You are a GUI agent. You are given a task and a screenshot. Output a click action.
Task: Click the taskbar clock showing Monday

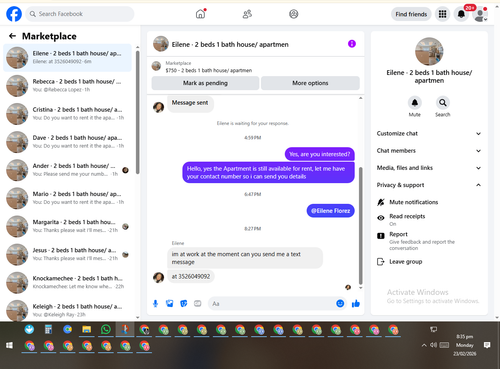click(x=464, y=345)
